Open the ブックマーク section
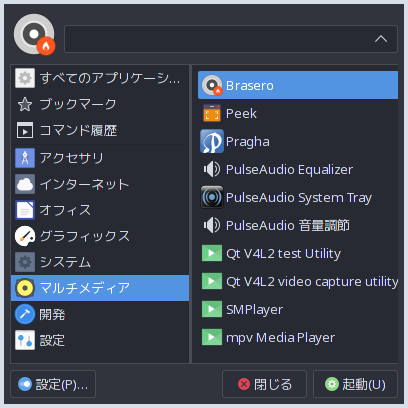Image resolution: width=408 pixels, height=408 pixels. (x=100, y=104)
